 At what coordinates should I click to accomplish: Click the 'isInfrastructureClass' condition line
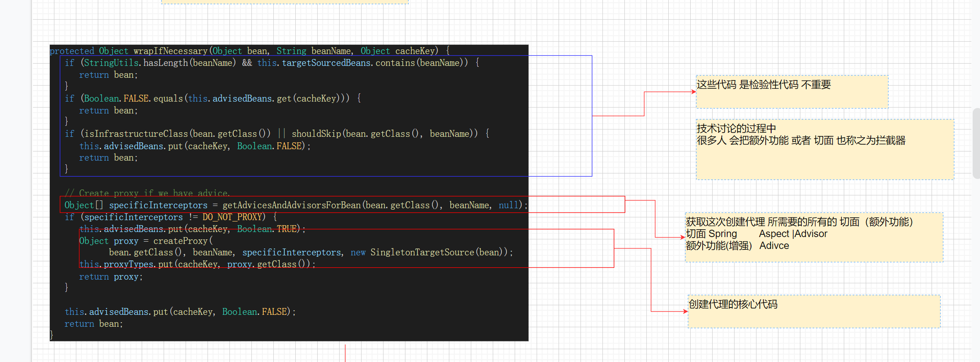[x=277, y=134]
